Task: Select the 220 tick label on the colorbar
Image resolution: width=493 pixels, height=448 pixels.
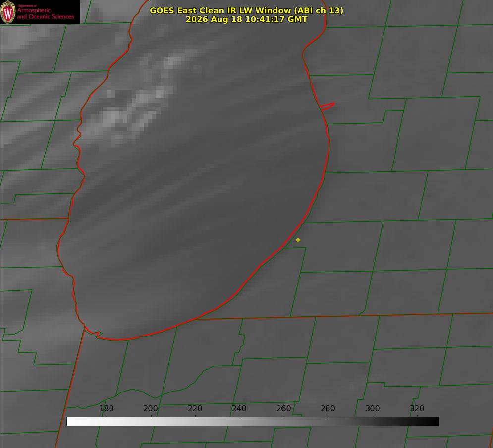Action: [x=195, y=408]
